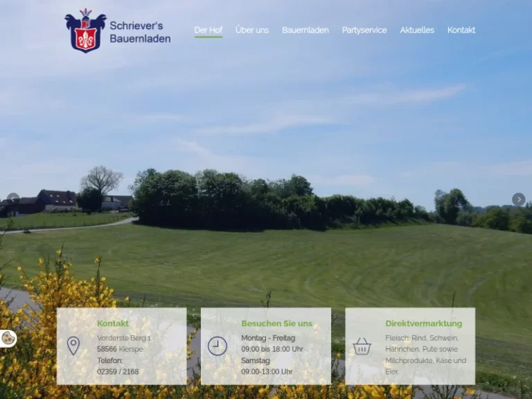Click the Montag - Freitag opening hours text
The width and height of the screenshot is (532, 399).
click(x=268, y=338)
